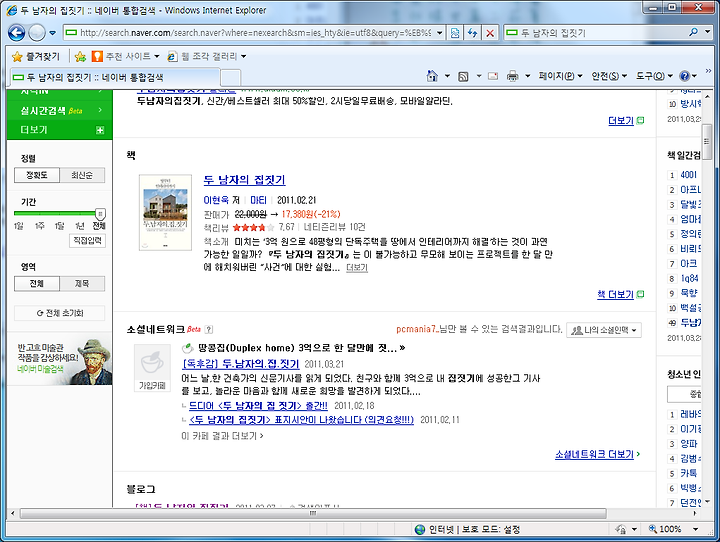Click the Van Gogh 네이버 미술검색 banner
720x542 pixels.
60,361
